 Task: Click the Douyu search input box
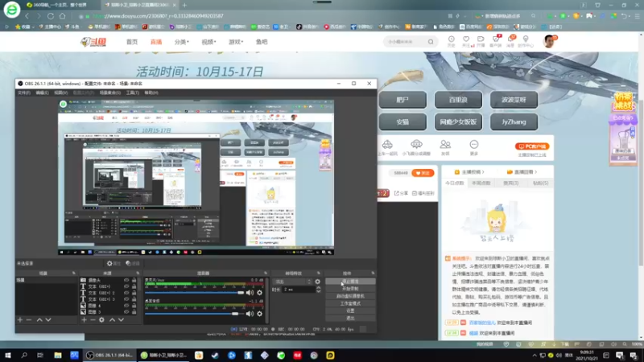(x=406, y=42)
